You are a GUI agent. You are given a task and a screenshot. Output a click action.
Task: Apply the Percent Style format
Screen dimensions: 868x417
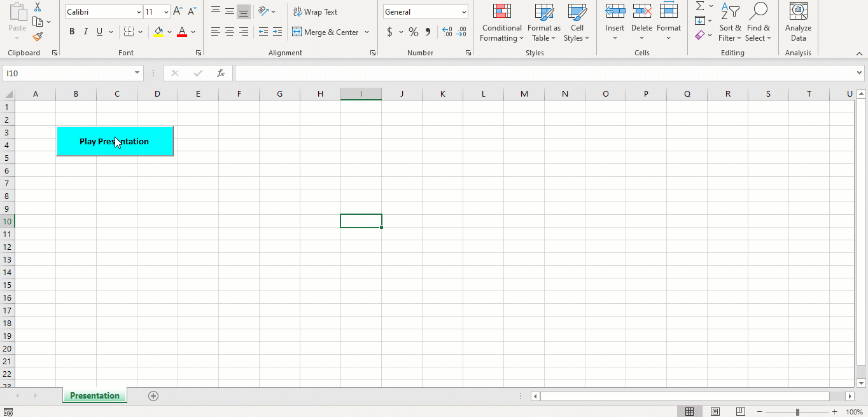[413, 31]
